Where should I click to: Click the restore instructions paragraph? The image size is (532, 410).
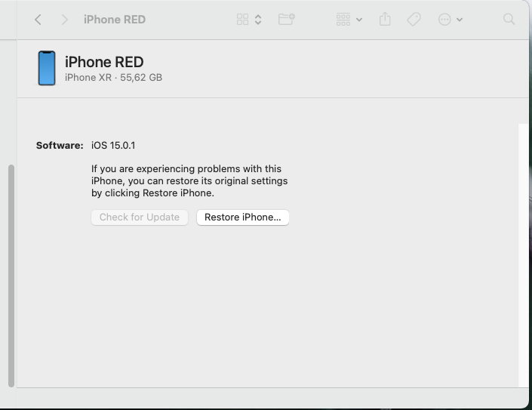click(189, 181)
